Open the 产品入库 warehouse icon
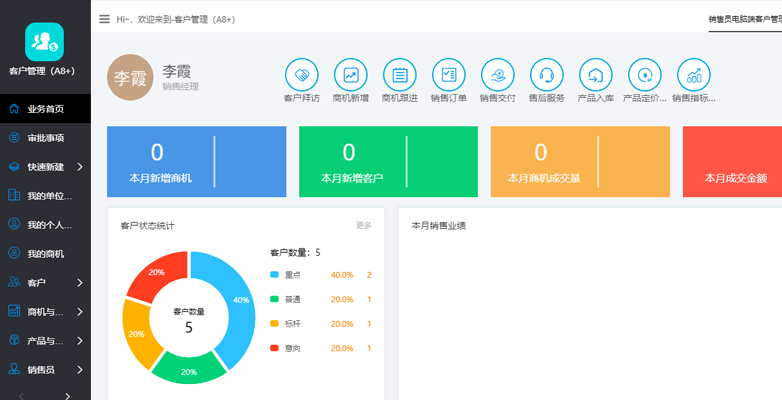 click(595, 75)
